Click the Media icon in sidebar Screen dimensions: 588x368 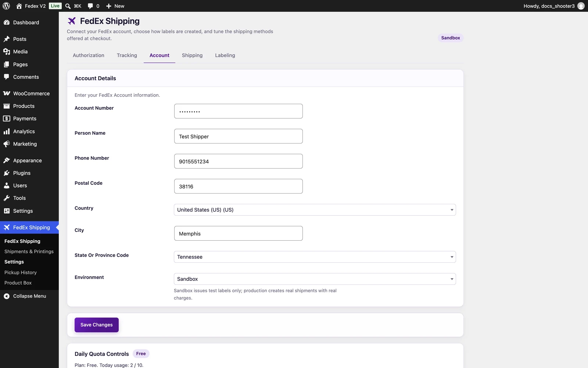click(7, 52)
